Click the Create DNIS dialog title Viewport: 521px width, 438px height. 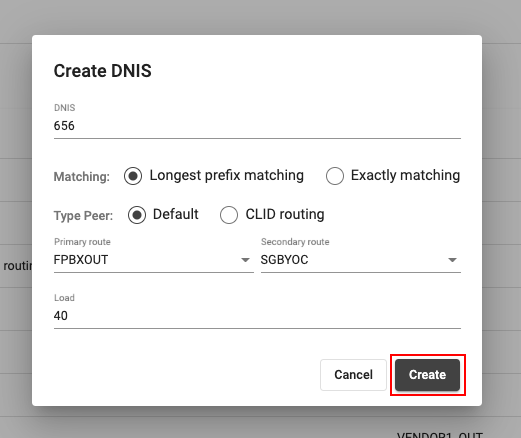tap(103, 71)
